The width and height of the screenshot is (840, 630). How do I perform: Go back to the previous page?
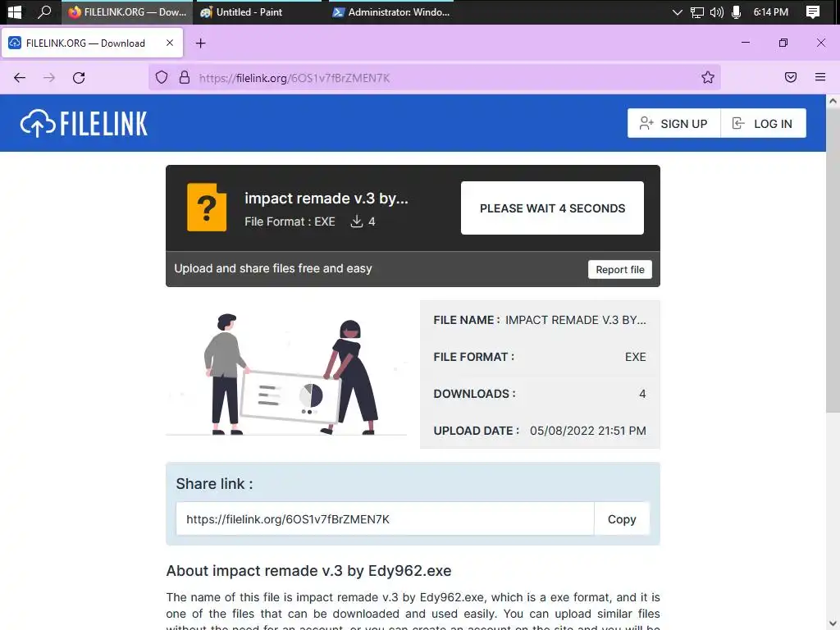[20, 78]
